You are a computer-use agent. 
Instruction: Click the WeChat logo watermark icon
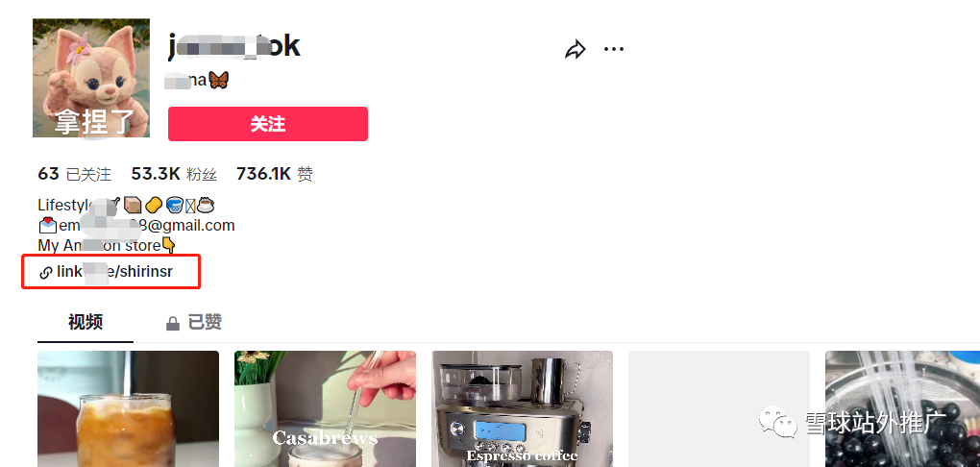click(778, 422)
